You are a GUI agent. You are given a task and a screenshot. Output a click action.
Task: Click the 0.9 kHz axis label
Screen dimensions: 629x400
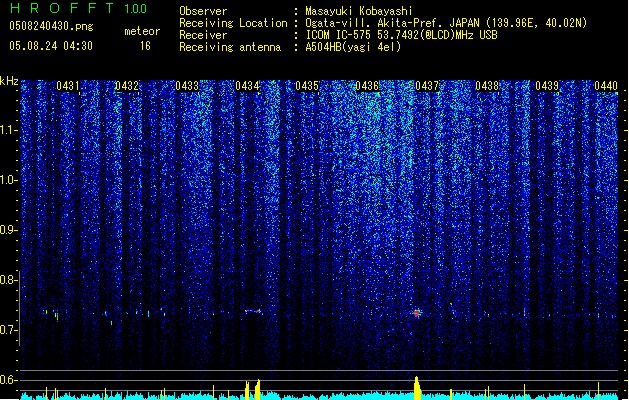click(x=8, y=230)
